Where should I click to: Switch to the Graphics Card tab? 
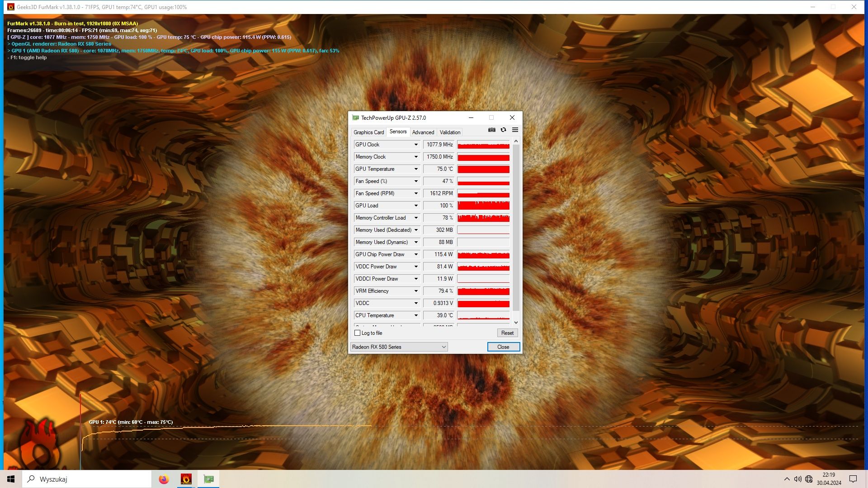tap(368, 131)
